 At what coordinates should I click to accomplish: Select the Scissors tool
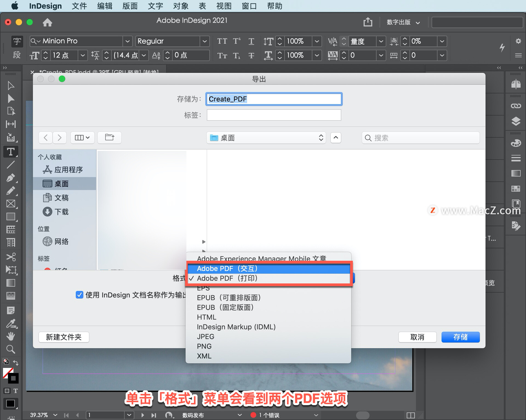11,257
